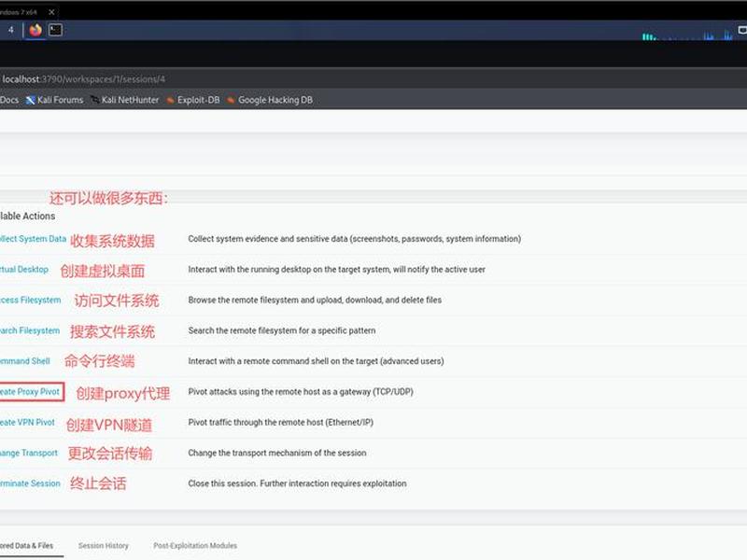Click the CPU usage graph in panel
The width and height of the screenshot is (747, 560).
click(x=687, y=35)
